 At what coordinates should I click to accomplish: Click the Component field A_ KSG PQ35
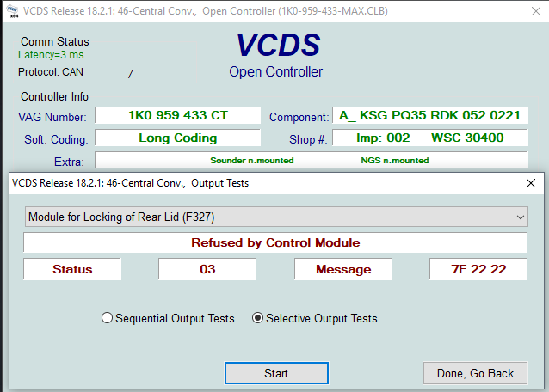[430, 115]
